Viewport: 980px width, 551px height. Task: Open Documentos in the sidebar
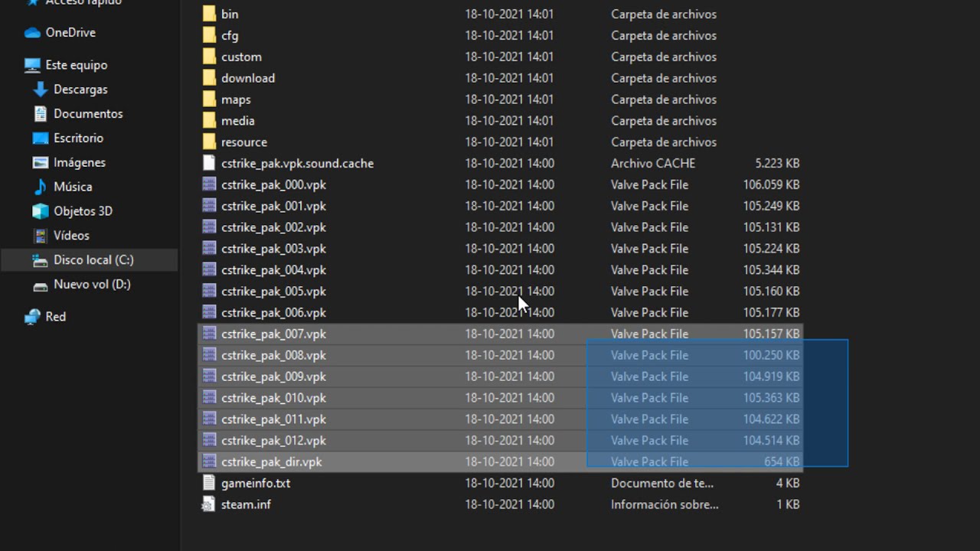coord(88,114)
